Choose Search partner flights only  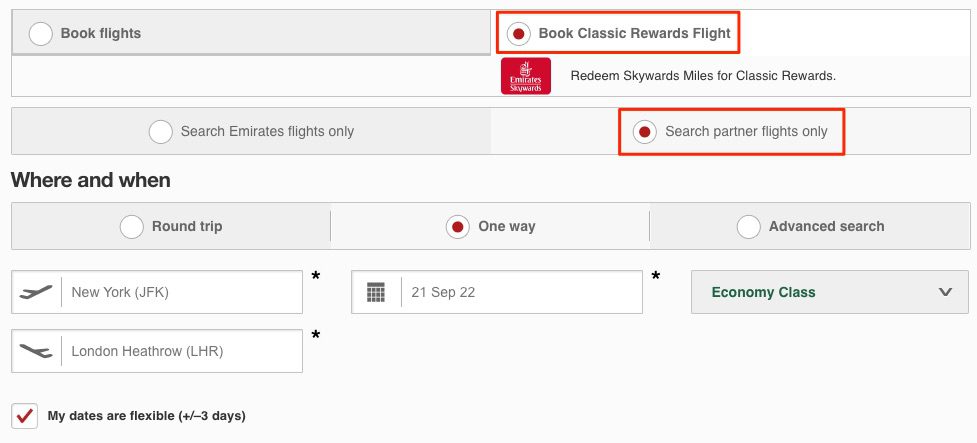[x=732, y=131]
